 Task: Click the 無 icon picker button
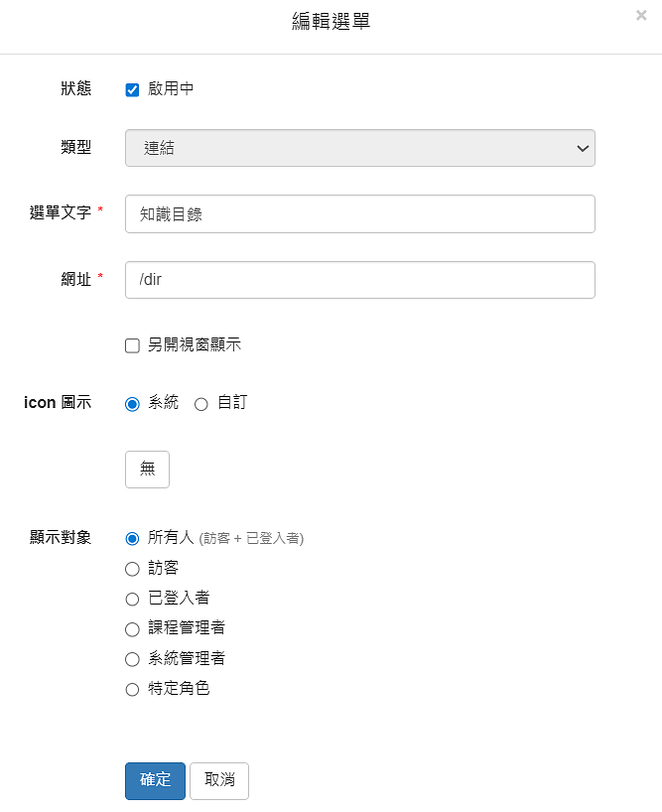click(x=147, y=470)
